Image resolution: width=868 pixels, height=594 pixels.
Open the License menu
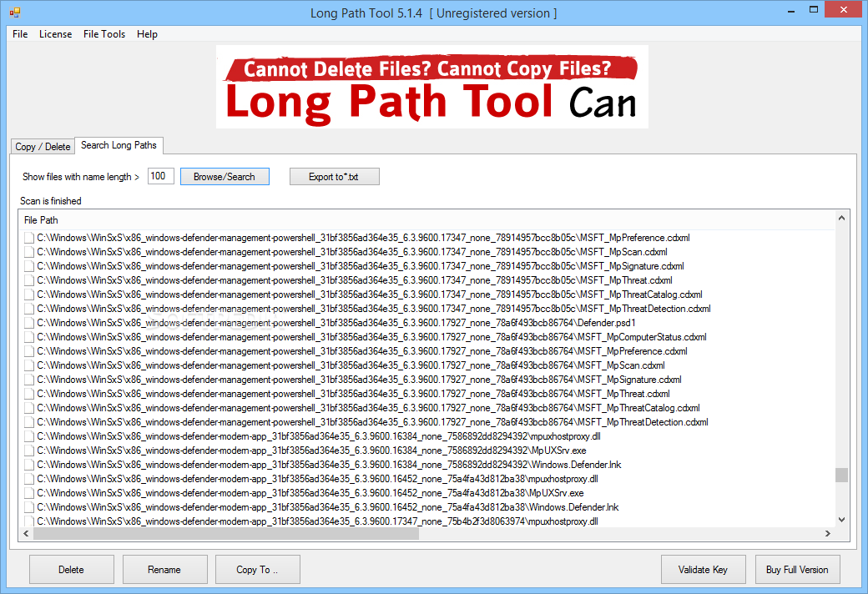[x=55, y=33]
